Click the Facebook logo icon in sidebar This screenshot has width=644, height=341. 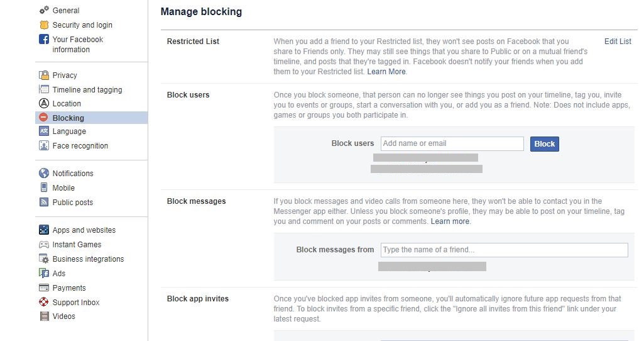coord(44,39)
